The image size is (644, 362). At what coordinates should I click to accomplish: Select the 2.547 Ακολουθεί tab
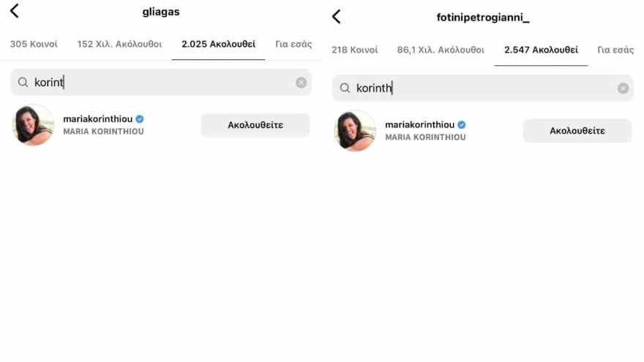(541, 50)
